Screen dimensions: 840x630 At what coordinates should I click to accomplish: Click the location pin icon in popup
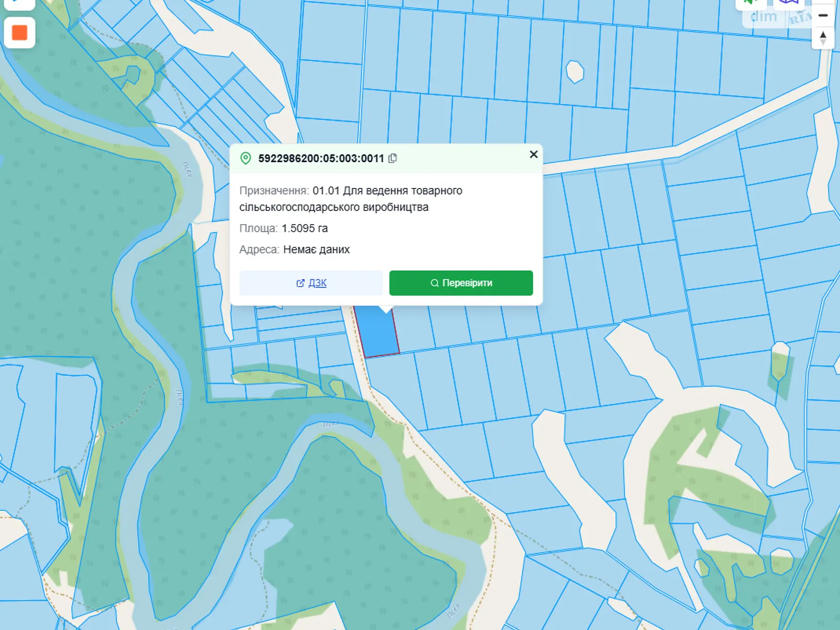[246, 159]
